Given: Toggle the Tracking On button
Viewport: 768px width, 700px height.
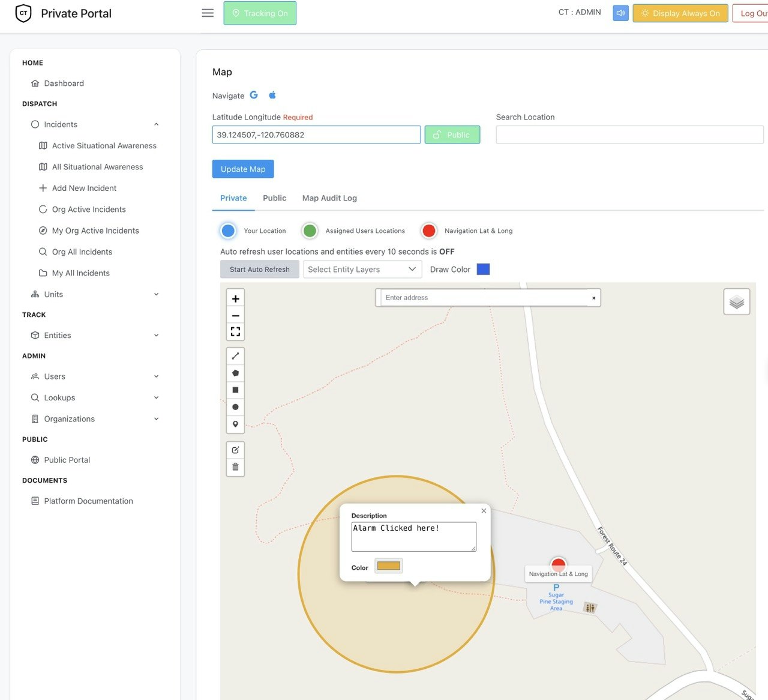Looking at the screenshot, I should 260,13.
